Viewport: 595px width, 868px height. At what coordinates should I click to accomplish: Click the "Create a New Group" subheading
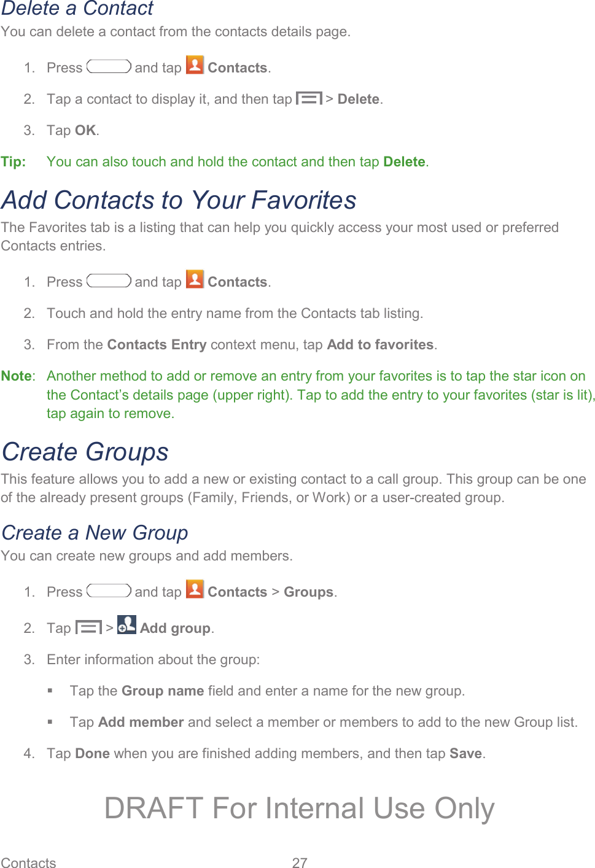click(x=95, y=533)
